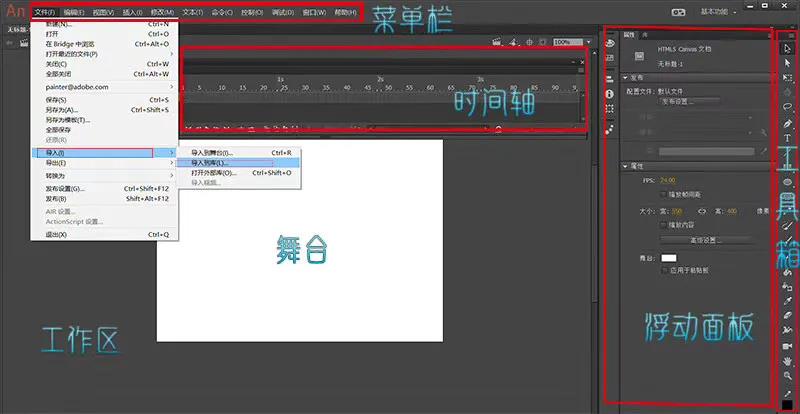Select the Lasso tool

[787, 107]
